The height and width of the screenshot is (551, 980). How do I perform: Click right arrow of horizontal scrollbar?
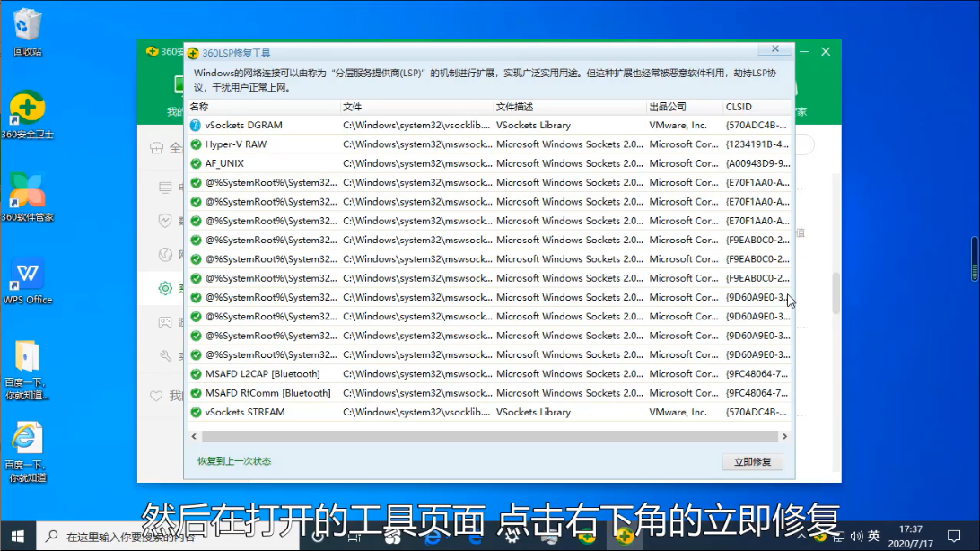pyautogui.click(x=785, y=436)
